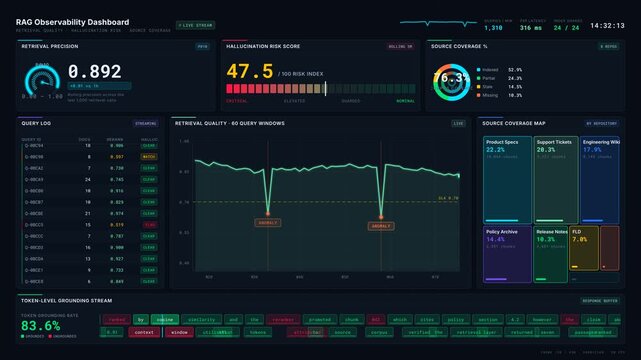The image size is (641, 360).
Task: Click CLEAR badge in the 0.745 row
Action: [x=149, y=179]
